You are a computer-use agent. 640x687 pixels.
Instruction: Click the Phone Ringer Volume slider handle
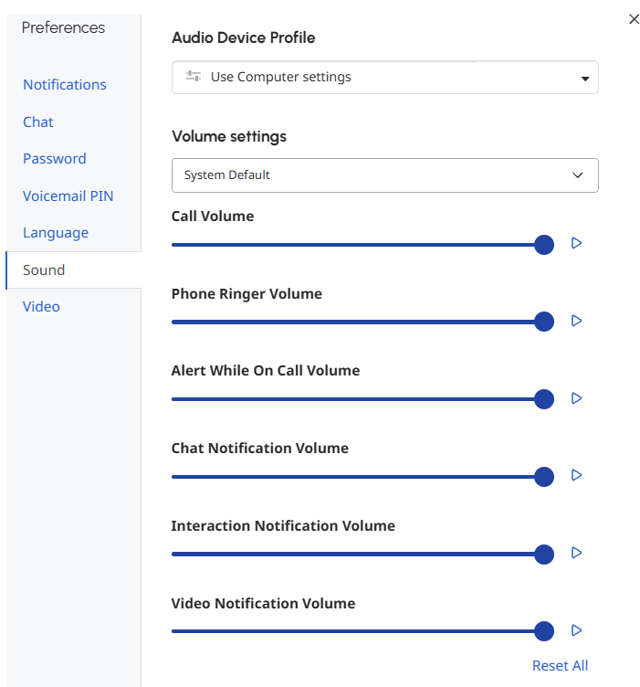point(544,322)
